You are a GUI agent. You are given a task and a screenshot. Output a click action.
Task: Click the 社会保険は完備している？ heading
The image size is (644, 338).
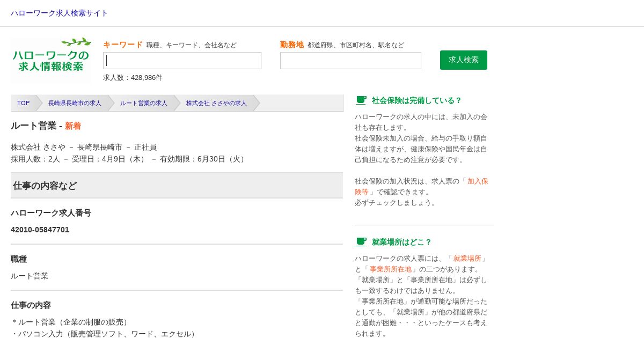pos(417,100)
